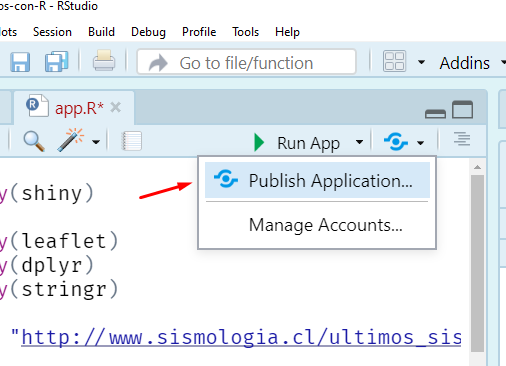Click the 'dplyr' text in code
This screenshot has width=506, height=366.
coord(52,266)
